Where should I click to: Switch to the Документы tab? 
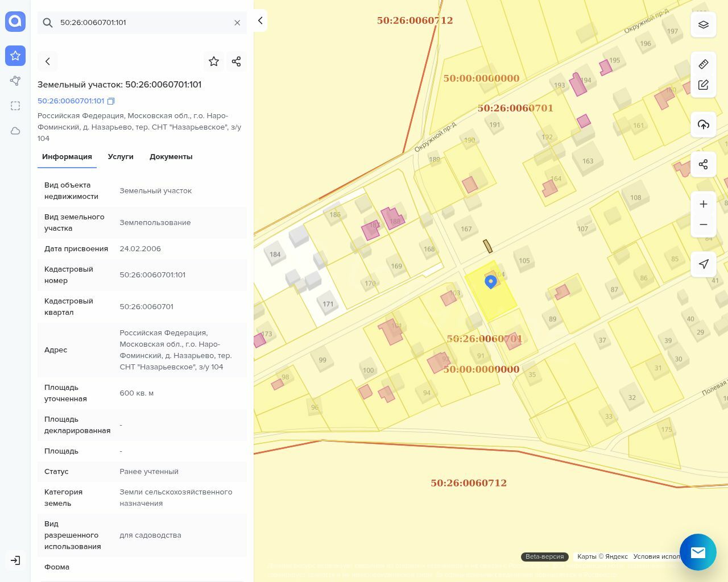171,157
